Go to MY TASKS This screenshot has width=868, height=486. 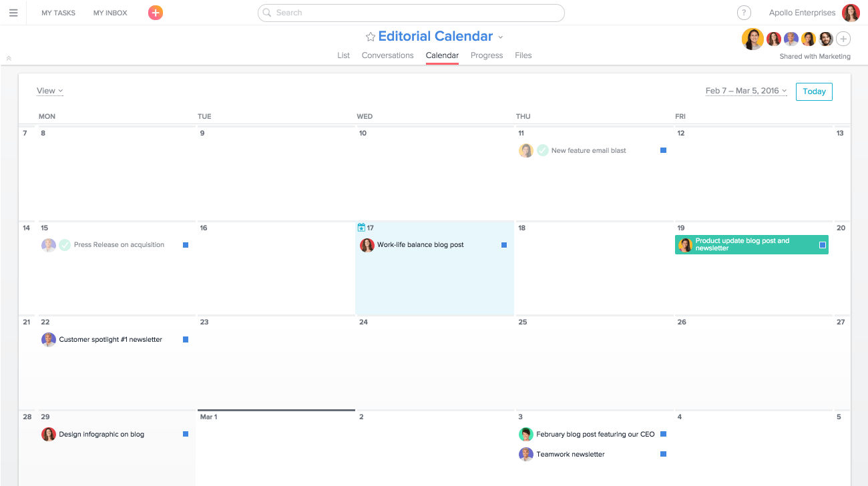(x=58, y=12)
